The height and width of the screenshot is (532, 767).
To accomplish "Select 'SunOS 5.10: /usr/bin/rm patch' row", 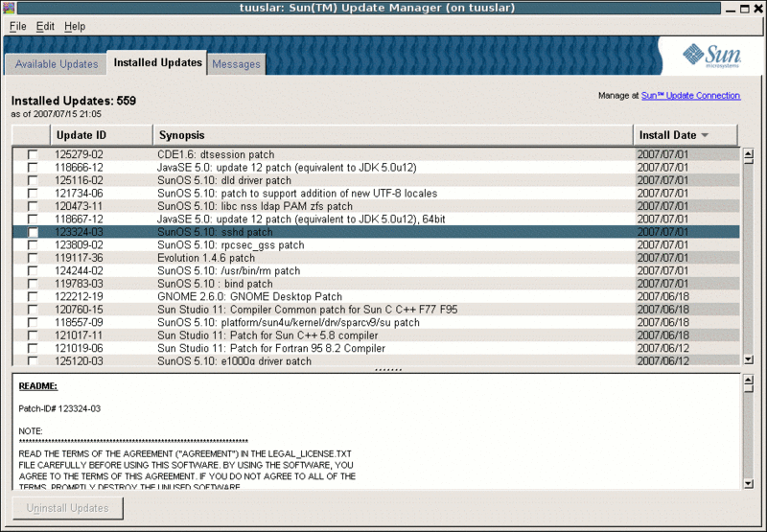I will click(376, 270).
